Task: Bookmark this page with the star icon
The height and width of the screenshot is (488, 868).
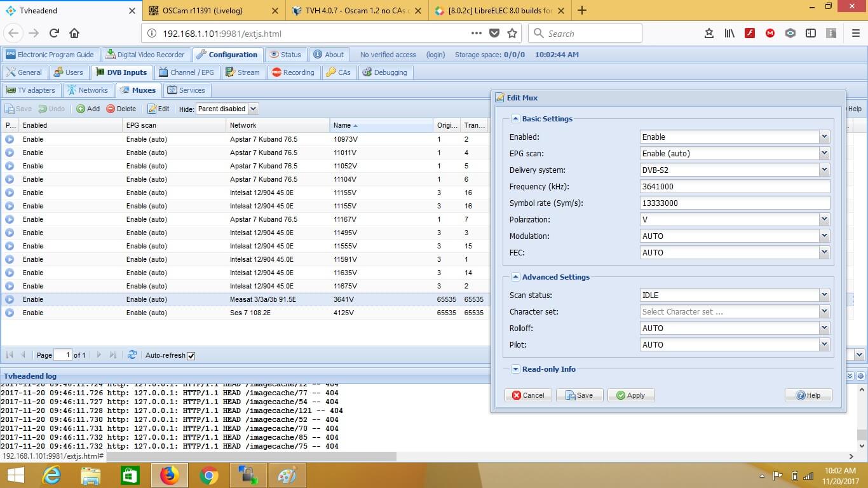Action: click(512, 34)
